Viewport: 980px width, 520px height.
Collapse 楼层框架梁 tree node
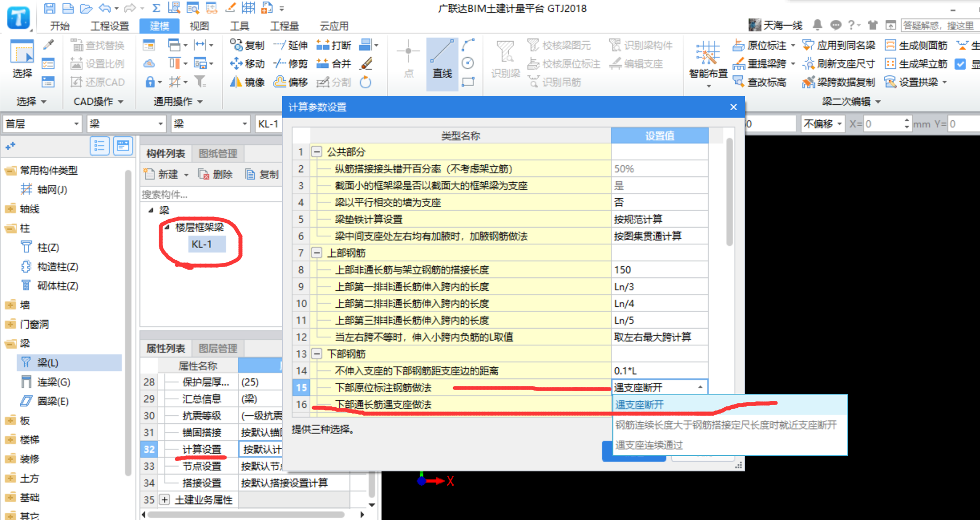click(x=167, y=227)
